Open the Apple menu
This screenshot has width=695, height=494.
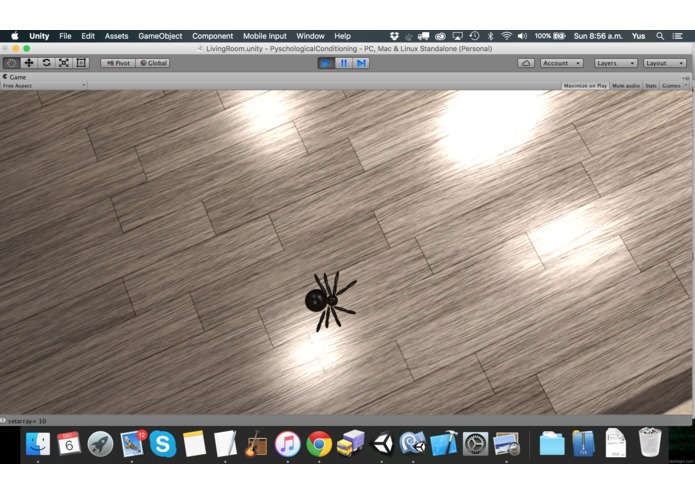(x=15, y=36)
